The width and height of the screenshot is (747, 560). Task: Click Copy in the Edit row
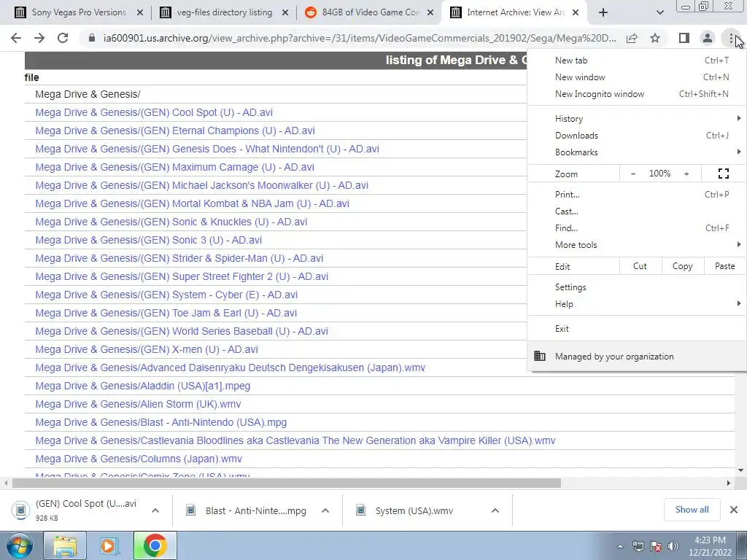[x=682, y=266]
